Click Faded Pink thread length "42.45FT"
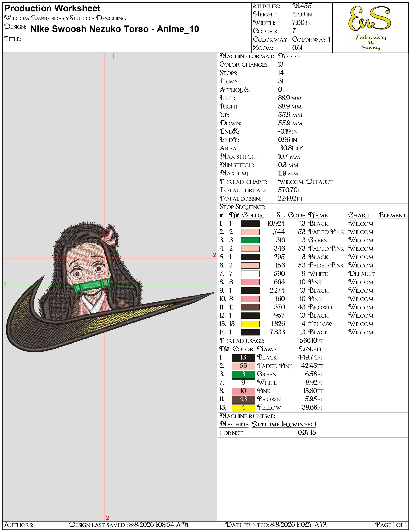Image resolution: width=411 pixels, height=532 pixels. [x=312, y=366]
